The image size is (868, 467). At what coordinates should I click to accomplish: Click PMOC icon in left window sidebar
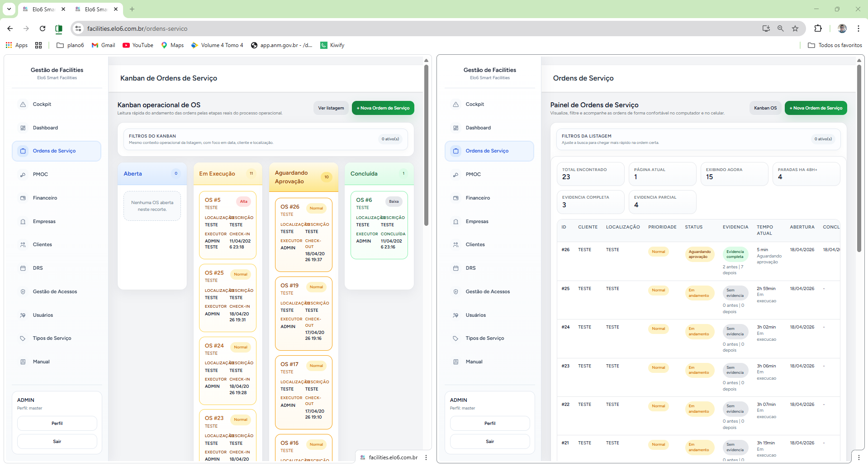(23, 175)
